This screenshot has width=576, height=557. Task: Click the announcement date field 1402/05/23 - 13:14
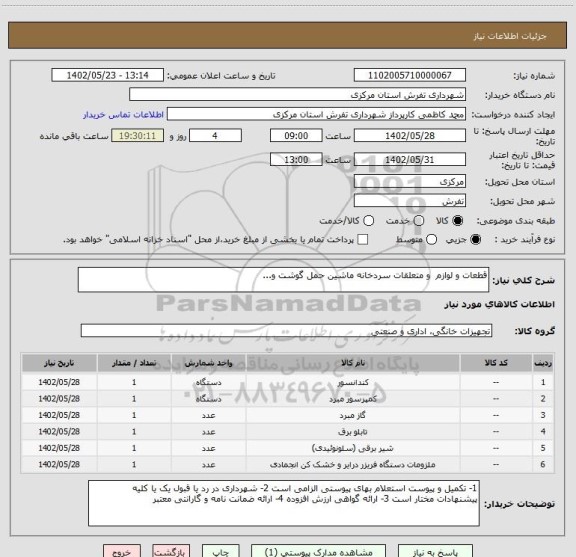pos(107,75)
